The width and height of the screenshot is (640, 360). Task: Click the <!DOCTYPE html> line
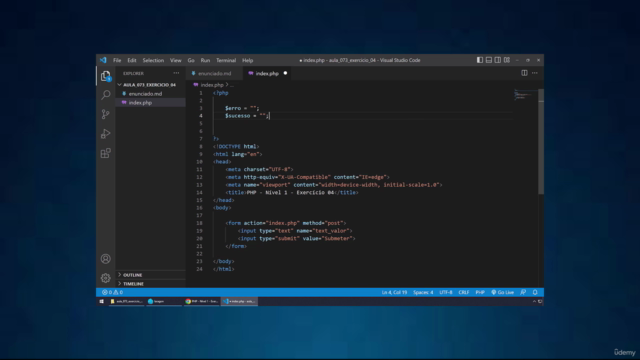(236, 147)
